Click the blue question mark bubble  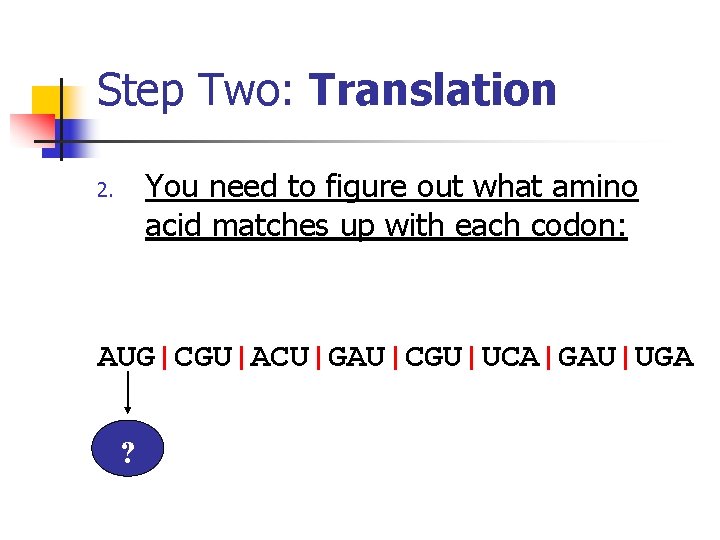pyautogui.click(x=128, y=454)
